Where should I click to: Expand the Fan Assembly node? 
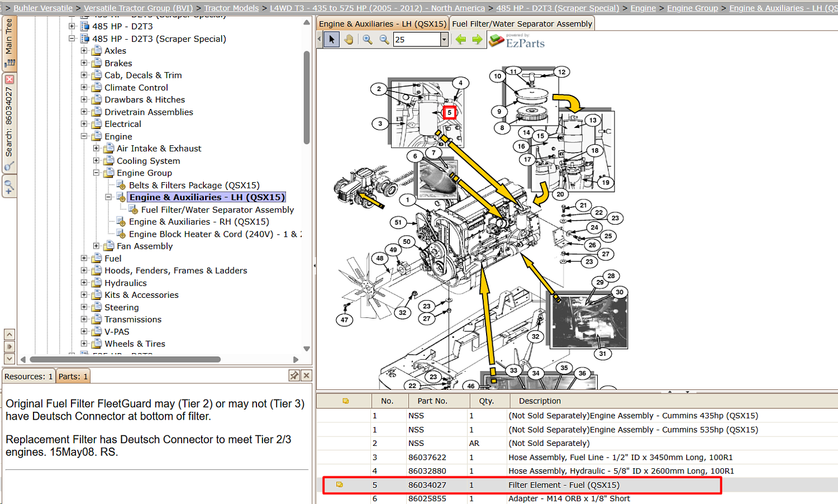pos(97,246)
